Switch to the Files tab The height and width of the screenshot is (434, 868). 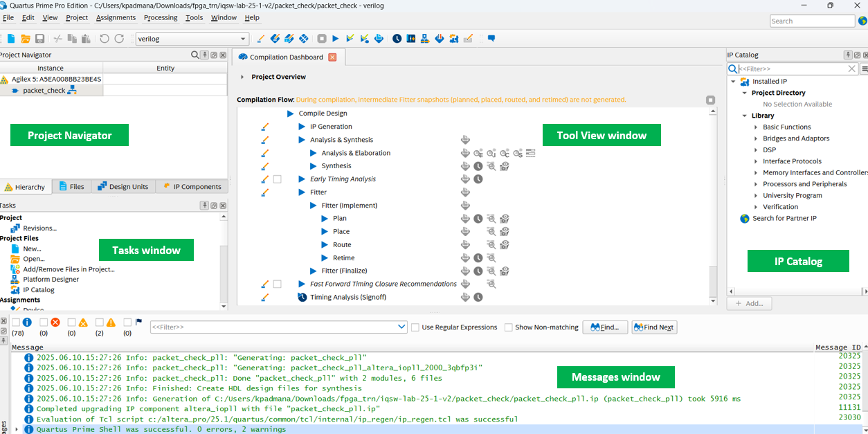tap(72, 187)
